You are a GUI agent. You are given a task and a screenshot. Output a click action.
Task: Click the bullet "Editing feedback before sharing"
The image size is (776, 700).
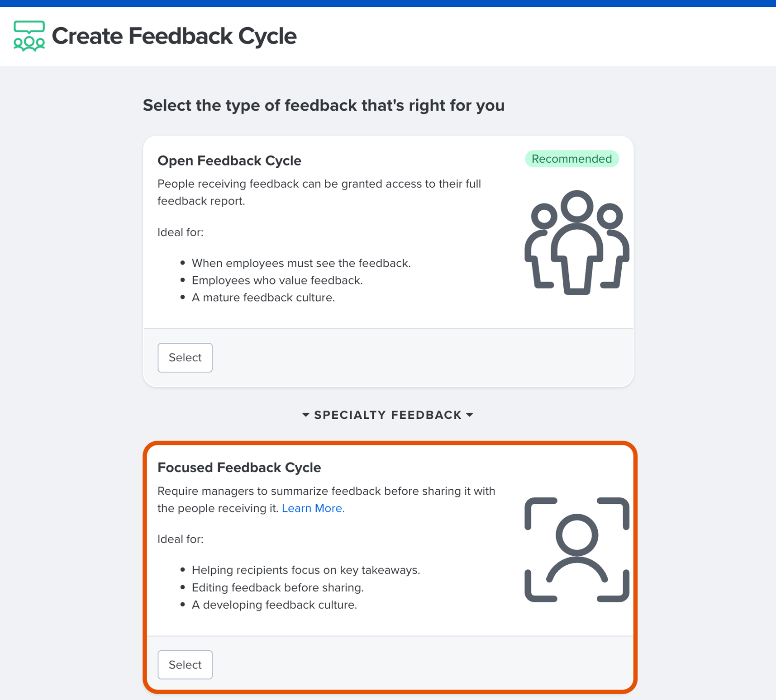278,587
